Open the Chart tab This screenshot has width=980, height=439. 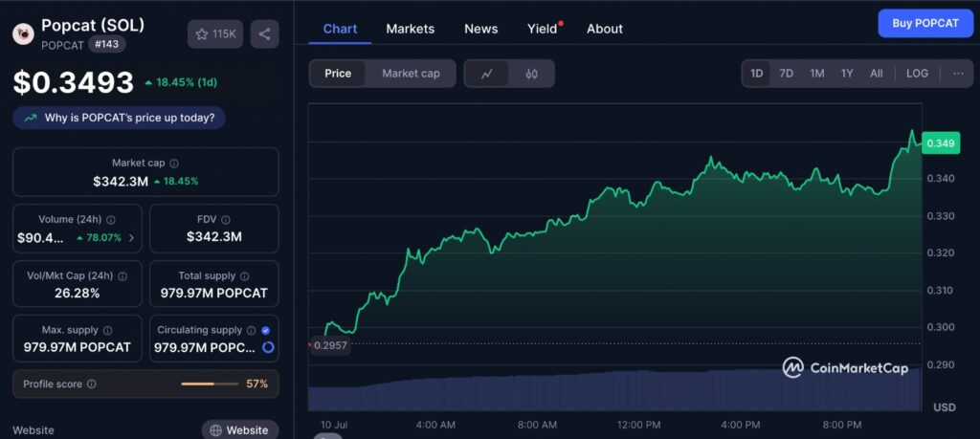[x=340, y=29]
